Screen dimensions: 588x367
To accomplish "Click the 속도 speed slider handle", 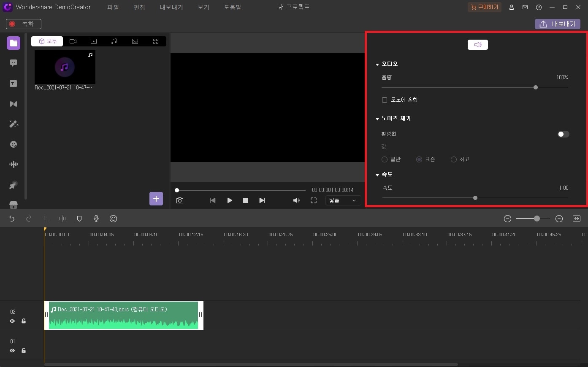I will point(475,198).
